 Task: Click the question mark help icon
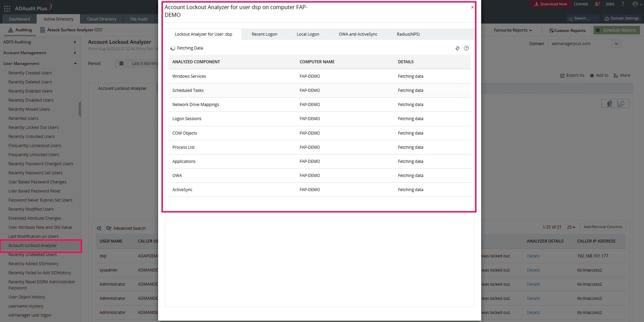pyautogui.click(x=623, y=4)
